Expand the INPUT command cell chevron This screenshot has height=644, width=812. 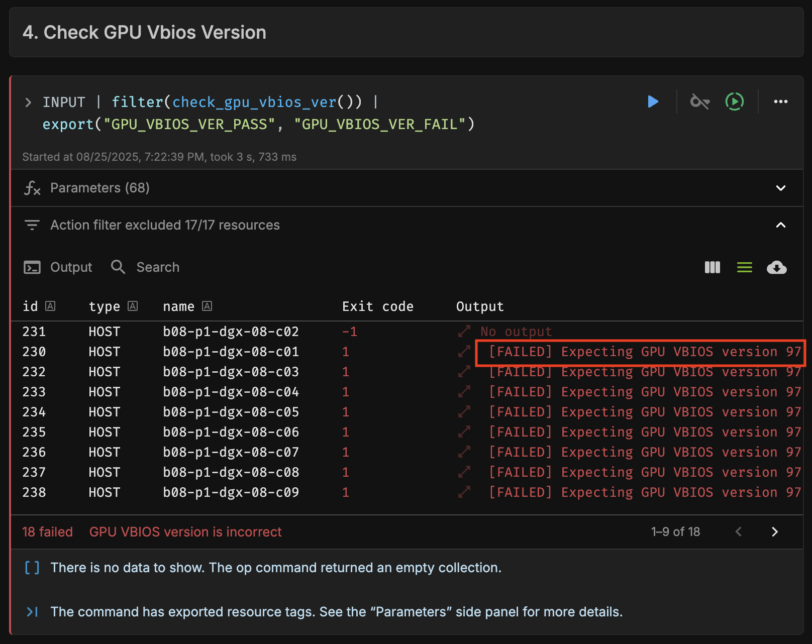[28, 102]
